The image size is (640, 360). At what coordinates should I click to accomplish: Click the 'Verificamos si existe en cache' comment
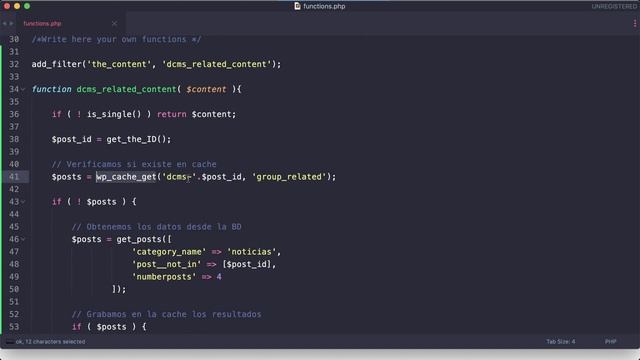(x=134, y=164)
